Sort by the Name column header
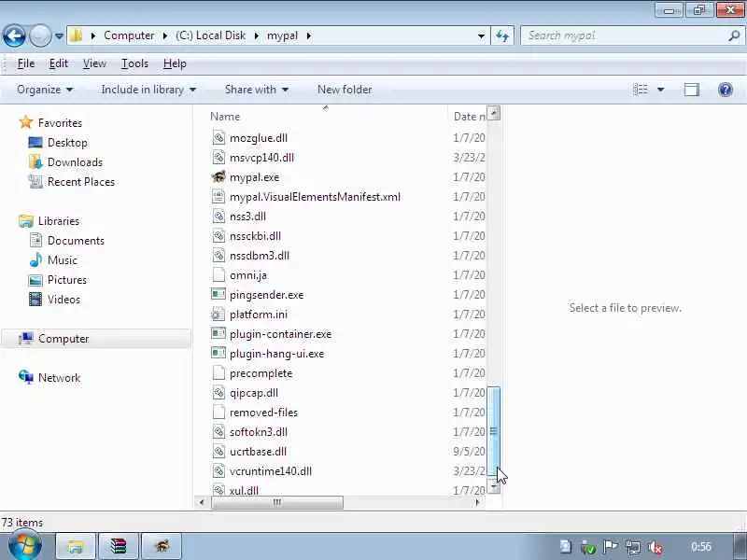747x560 pixels. tap(328, 117)
